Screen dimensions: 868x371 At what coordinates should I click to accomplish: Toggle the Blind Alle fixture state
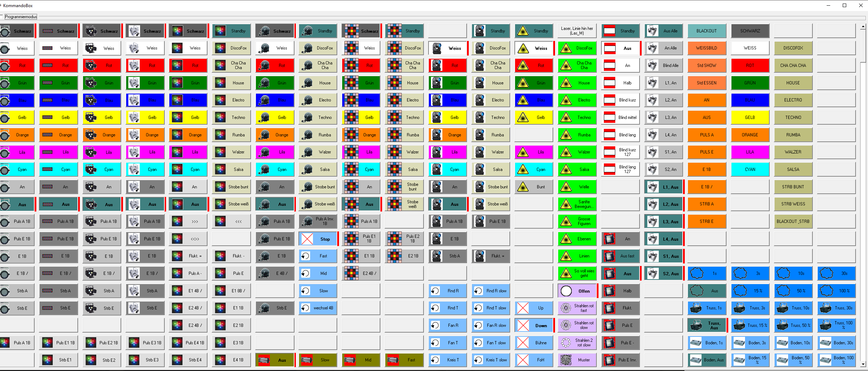(663, 65)
